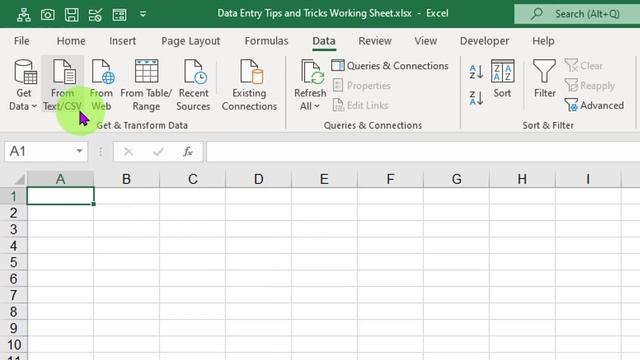640x360 pixels.
Task: Select the Data ribbon tab
Action: (x=324, y=41)
